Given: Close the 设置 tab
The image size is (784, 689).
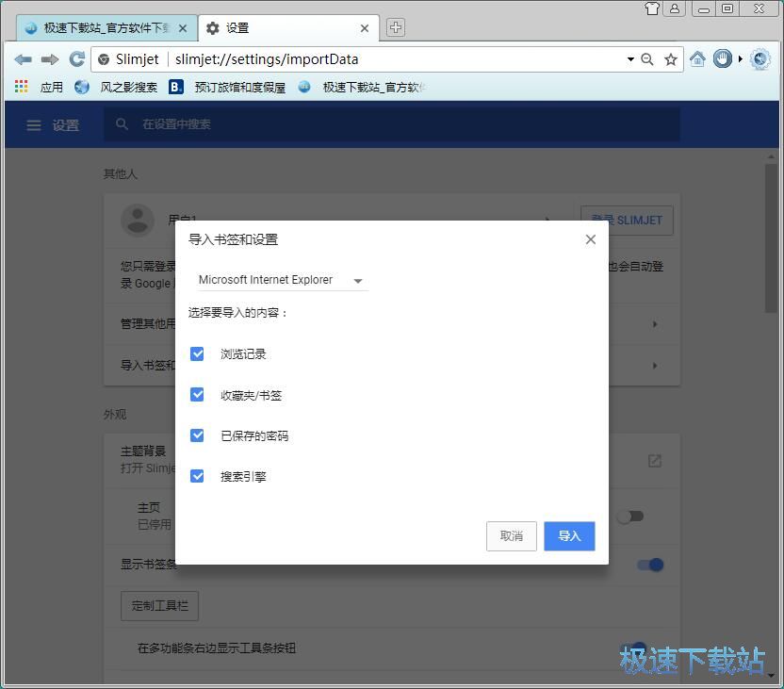Looking at the screenshot, I should pos(365,28).
